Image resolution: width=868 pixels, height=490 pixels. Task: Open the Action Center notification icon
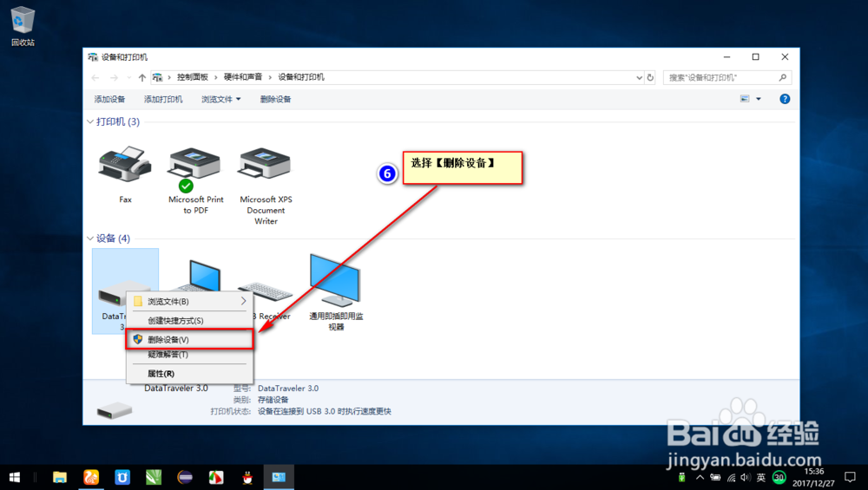[851, 477]
